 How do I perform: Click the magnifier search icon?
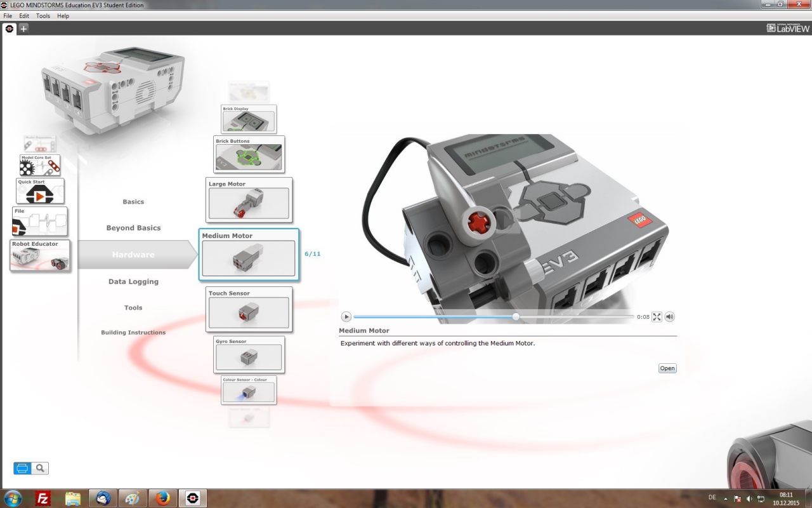pyautogui.click(x=40, y=469)
